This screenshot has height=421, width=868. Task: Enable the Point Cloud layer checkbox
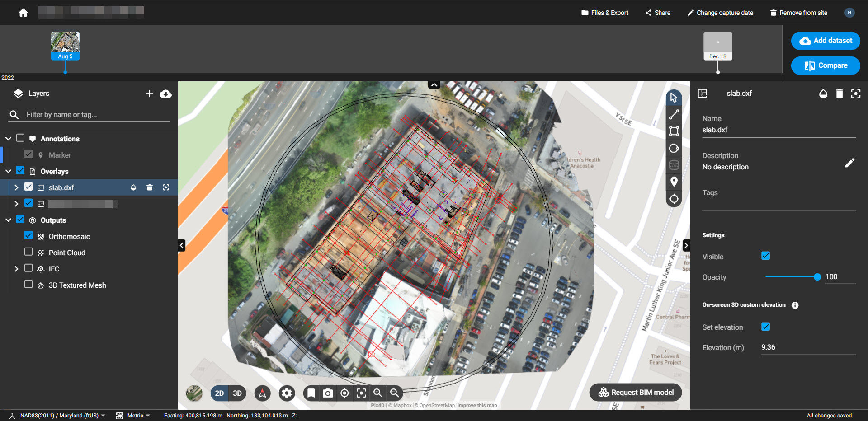(28, 252)
